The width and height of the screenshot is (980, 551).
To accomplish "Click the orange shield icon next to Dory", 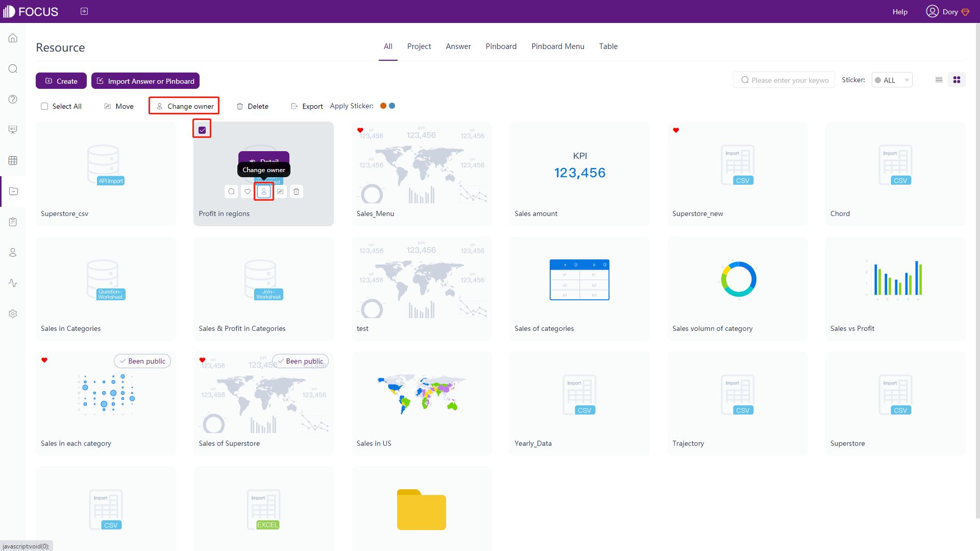I will click(x=965, y=12).
